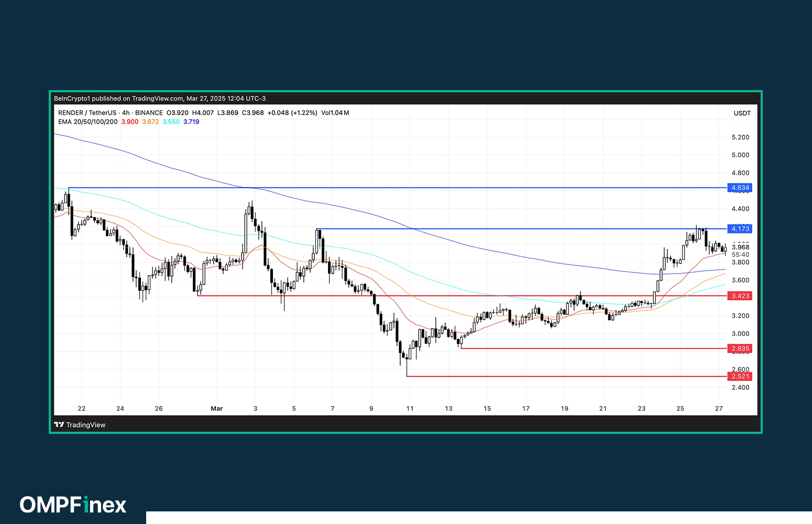Select the 4.634 blue price label

click(740, 188)
